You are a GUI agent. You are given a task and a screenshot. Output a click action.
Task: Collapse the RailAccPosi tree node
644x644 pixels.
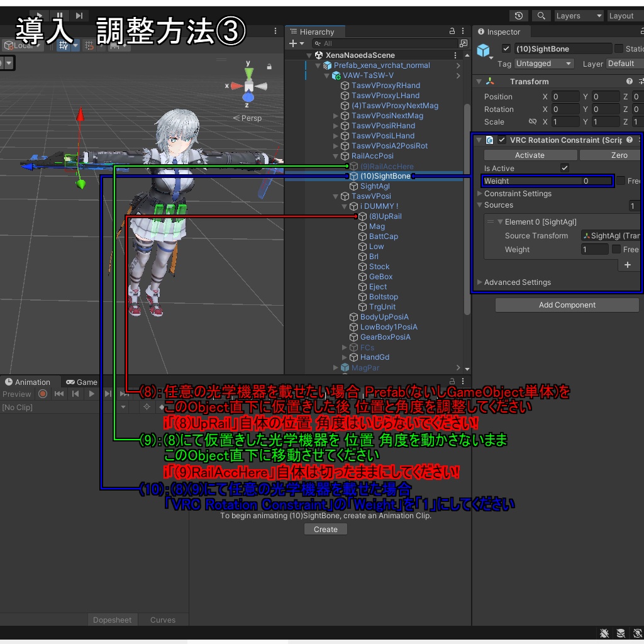tap(336, 156)
